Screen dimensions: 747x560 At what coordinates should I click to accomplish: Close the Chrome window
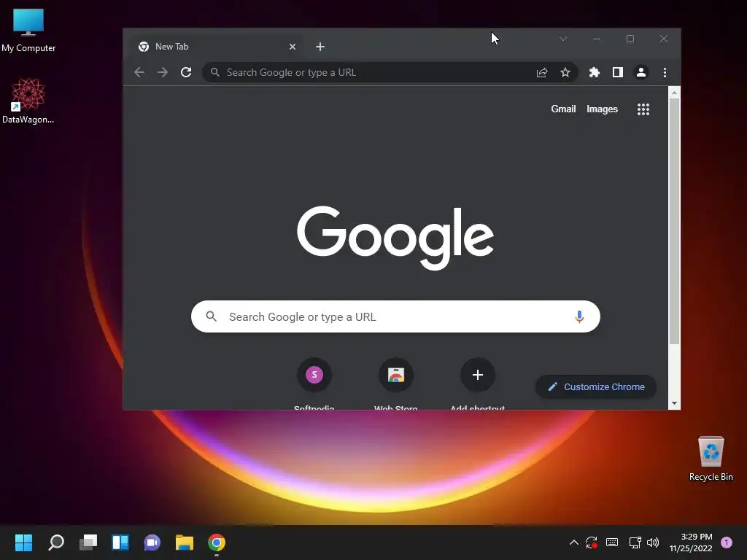point(664,39)
